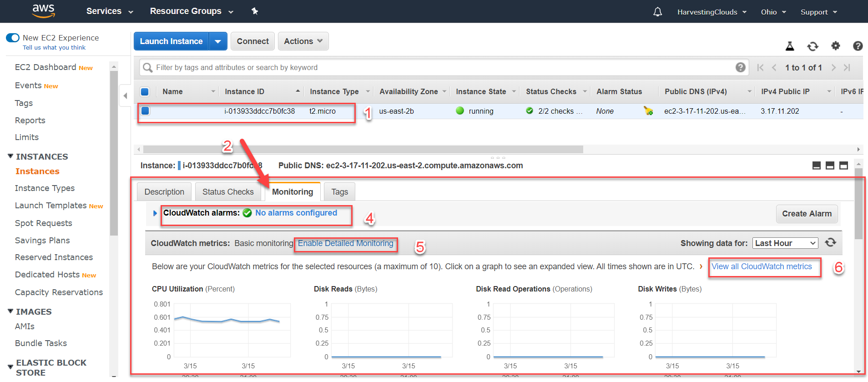Open the Resource Groups menu
The height and width of the screenshot is (382, 868).
click(192, 11)
